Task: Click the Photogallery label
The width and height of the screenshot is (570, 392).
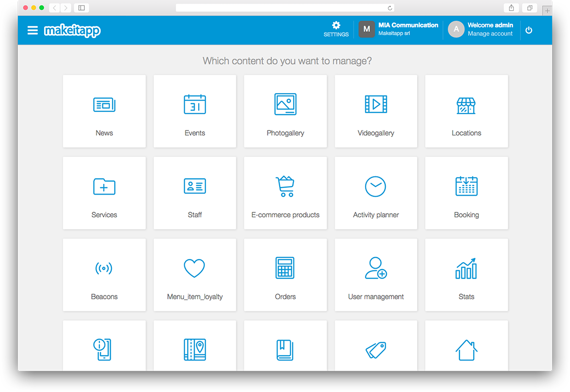Action: pyautogui.click(x=285, y=133)
